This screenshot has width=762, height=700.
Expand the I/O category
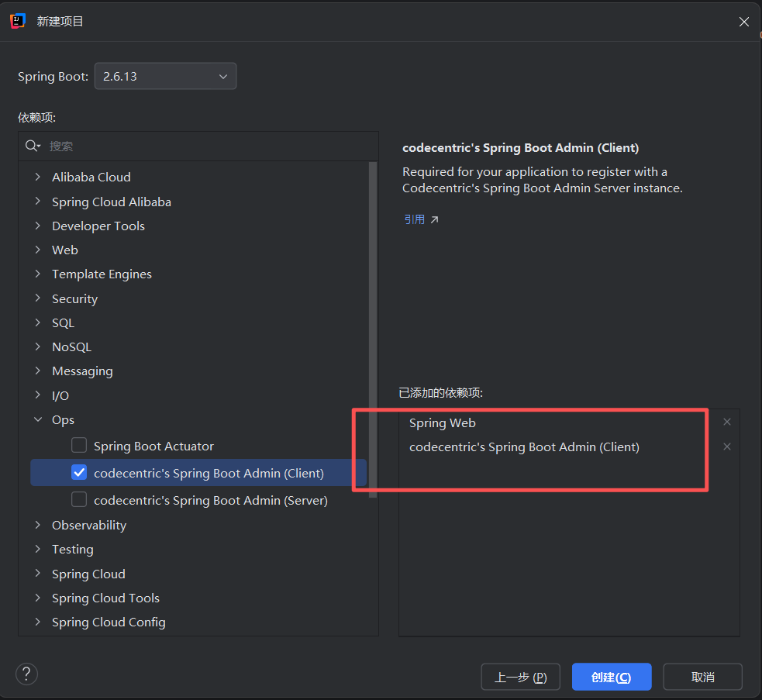coord(38,395)
